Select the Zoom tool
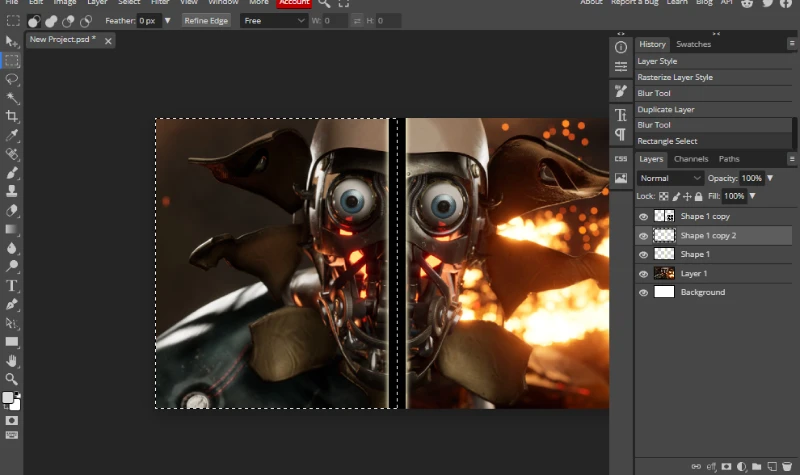800x475 pixels. (12, 379)
